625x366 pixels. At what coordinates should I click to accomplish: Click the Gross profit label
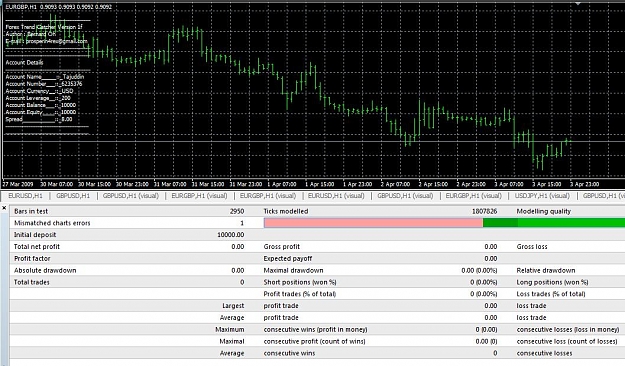pyautogui.click(x=282, y=247)
